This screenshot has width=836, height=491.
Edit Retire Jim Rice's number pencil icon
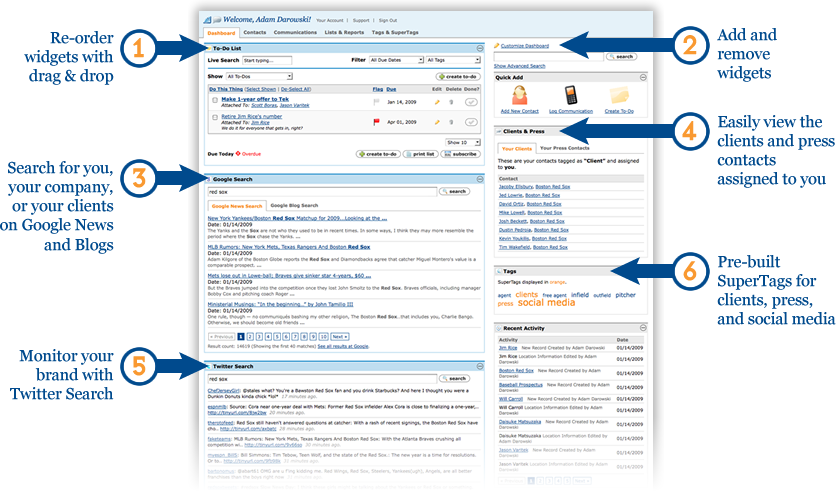[437, 122]
